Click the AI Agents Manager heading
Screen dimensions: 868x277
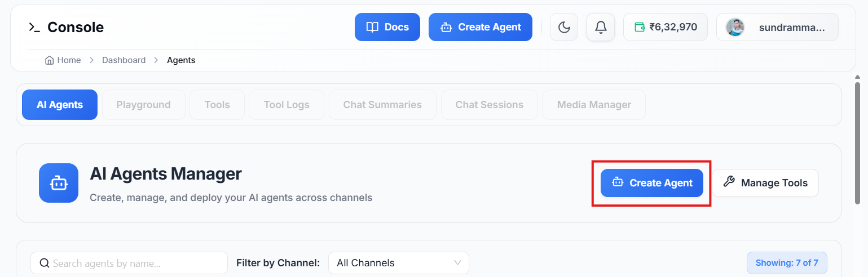point(166,174)
